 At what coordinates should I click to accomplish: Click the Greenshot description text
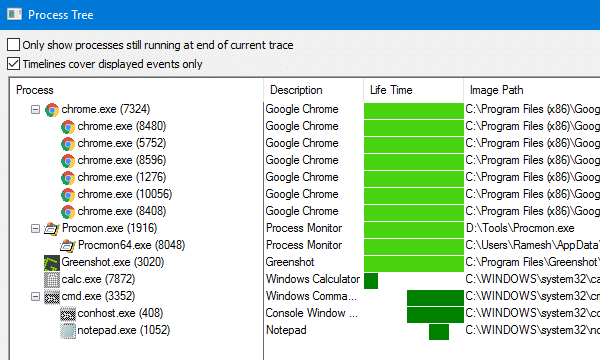pyautogui.click(x=290, y=262)
